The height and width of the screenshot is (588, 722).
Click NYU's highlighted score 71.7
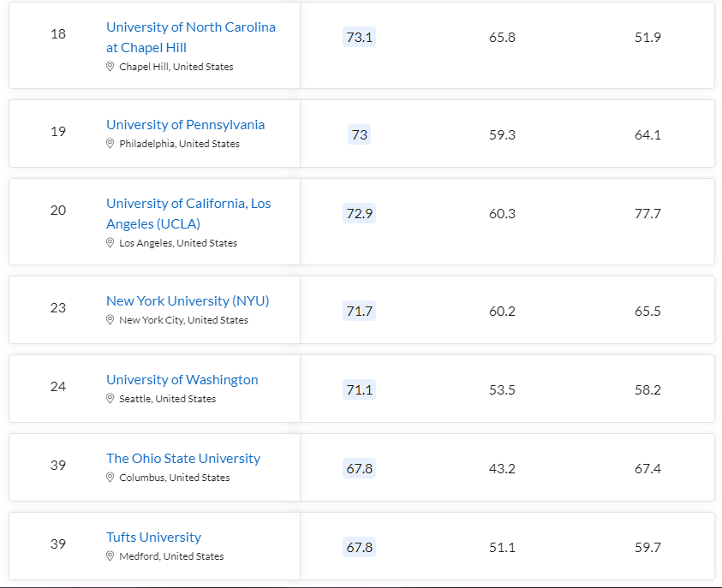(359, 312)
